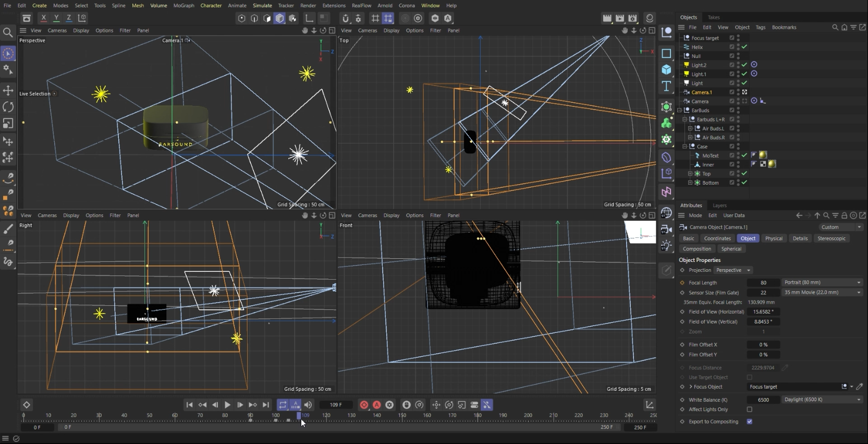The image size is (868, 444).
Task: Toggle the X axis lock
Action: pos(44,18)
